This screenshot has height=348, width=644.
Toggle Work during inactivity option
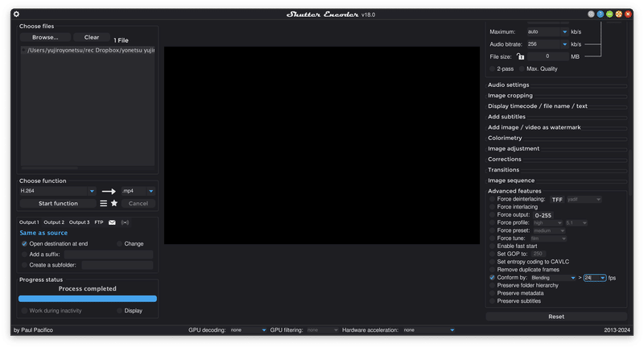[x=24, y=311]
